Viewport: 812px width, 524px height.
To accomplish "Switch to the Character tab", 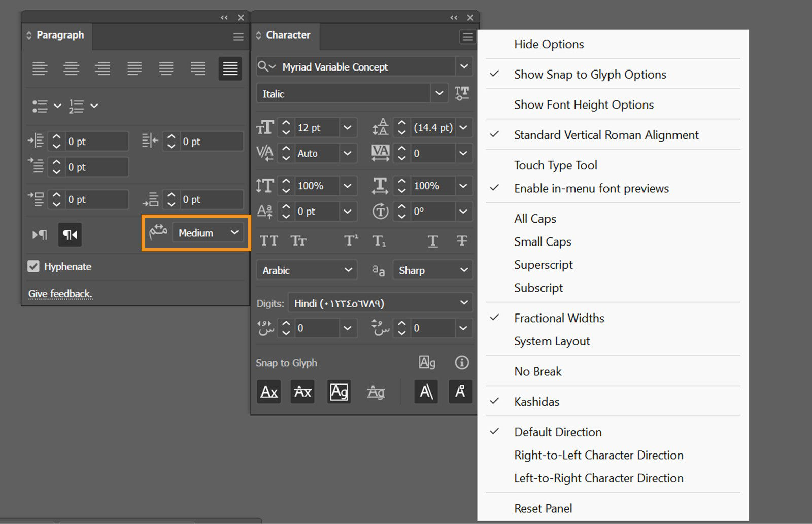I will point(288,35).
